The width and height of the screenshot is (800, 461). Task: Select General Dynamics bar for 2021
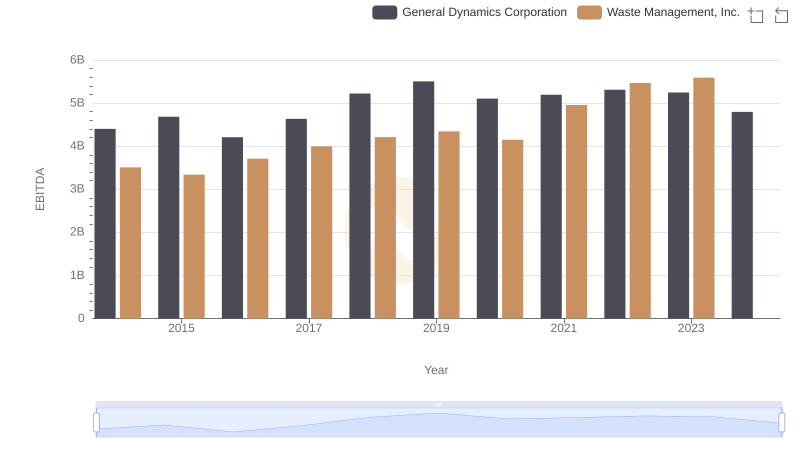(x=551, y=207)
